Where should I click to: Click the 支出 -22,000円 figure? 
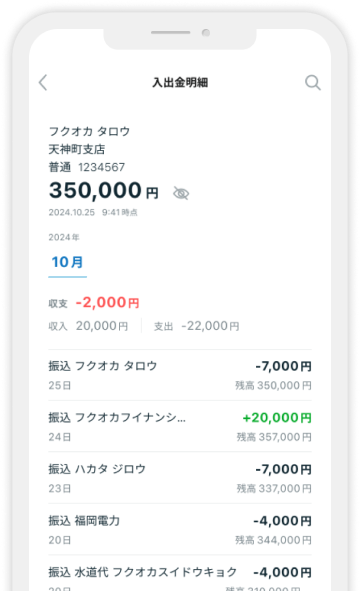[x=196, y=326]
